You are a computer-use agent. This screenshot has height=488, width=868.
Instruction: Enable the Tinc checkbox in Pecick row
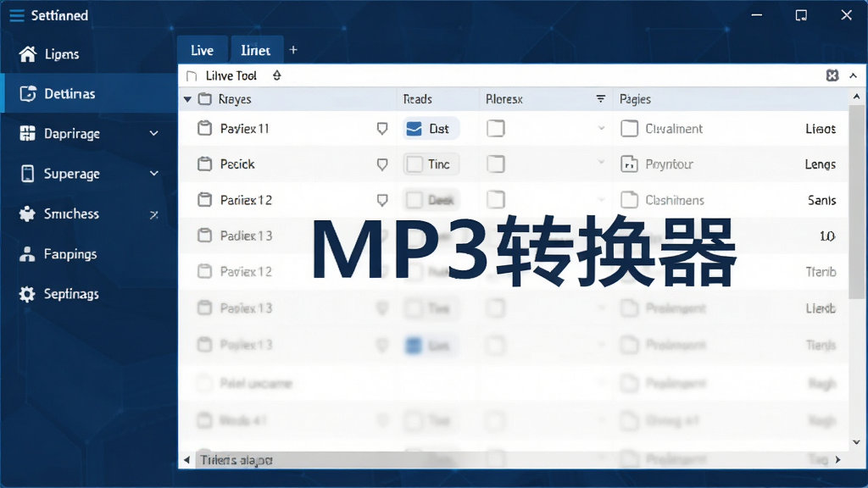(415, 164)
